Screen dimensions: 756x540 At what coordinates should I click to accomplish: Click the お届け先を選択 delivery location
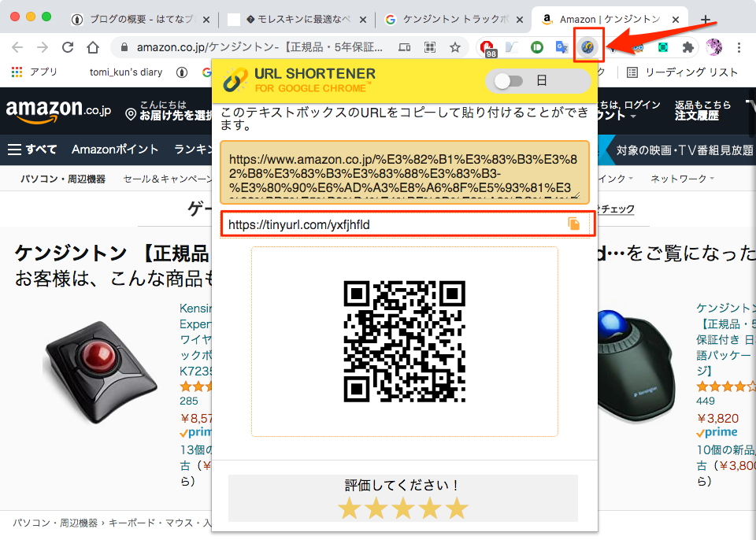[169, 110]
